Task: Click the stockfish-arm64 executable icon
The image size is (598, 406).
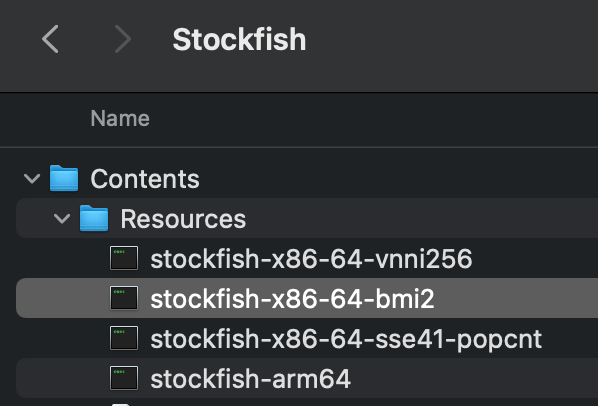Action: (x=124, y=378)
